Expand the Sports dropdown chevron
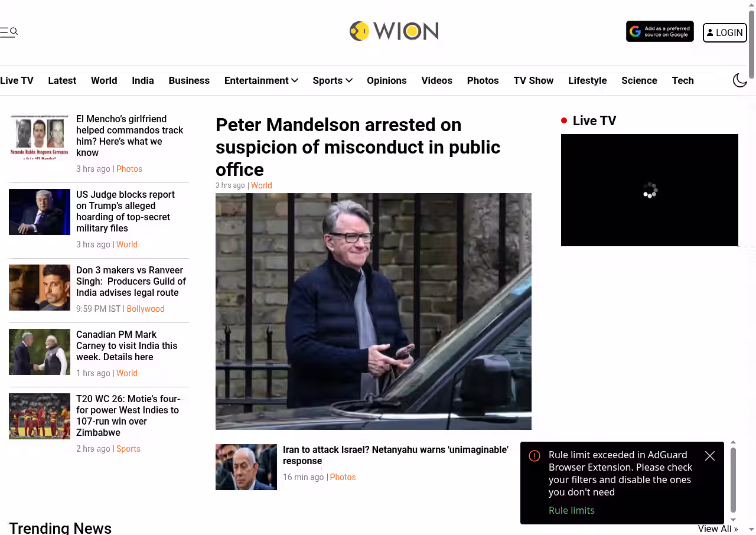The image size is (756, 535). (349, 80)
